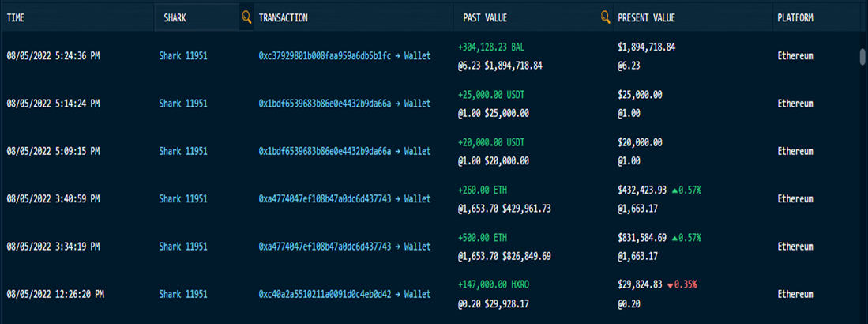Click the vertical scrollbar thumb
This screenshot has width=868, height=324.
click(862, 57)
